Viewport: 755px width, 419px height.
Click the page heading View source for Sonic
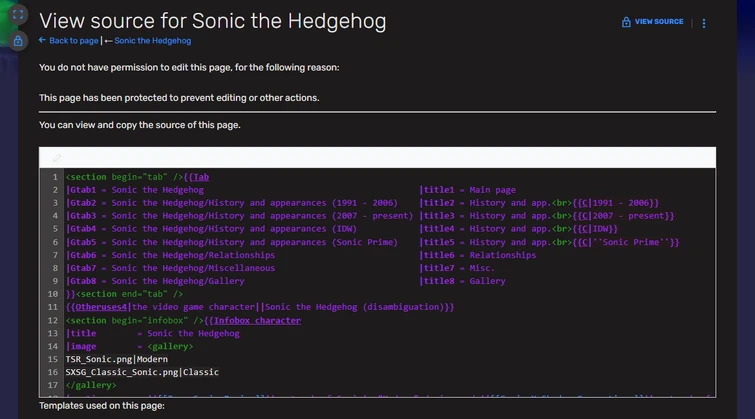(212, 21)
